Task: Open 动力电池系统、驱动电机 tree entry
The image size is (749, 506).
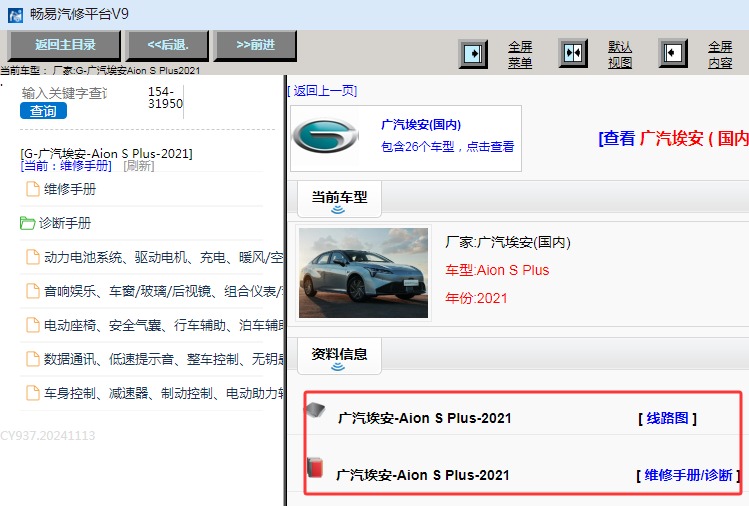Action: 163,257
